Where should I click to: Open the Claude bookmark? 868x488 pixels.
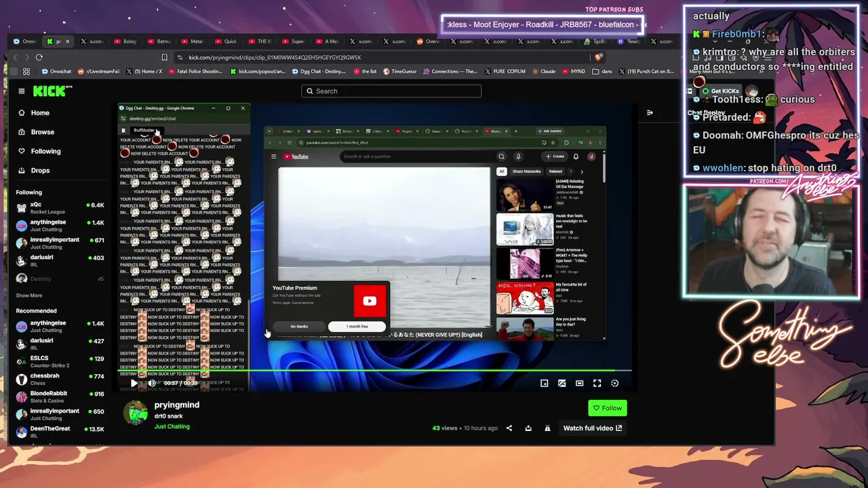(543, 71)
